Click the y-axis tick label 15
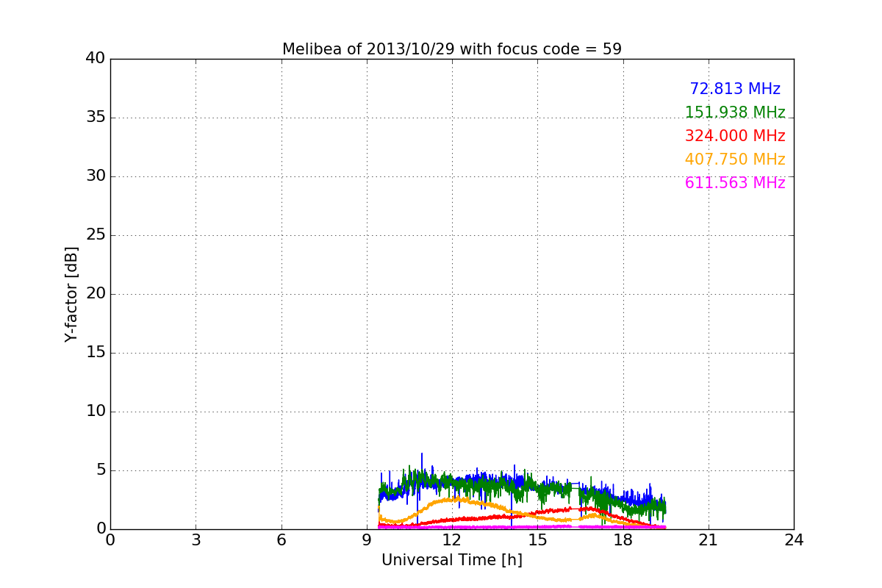The width and height of the screenshot is (882, 588). [96, 353]
